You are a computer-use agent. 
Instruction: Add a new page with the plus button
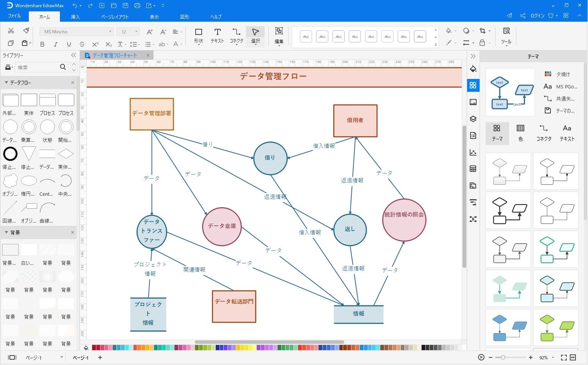click(100, 357)
